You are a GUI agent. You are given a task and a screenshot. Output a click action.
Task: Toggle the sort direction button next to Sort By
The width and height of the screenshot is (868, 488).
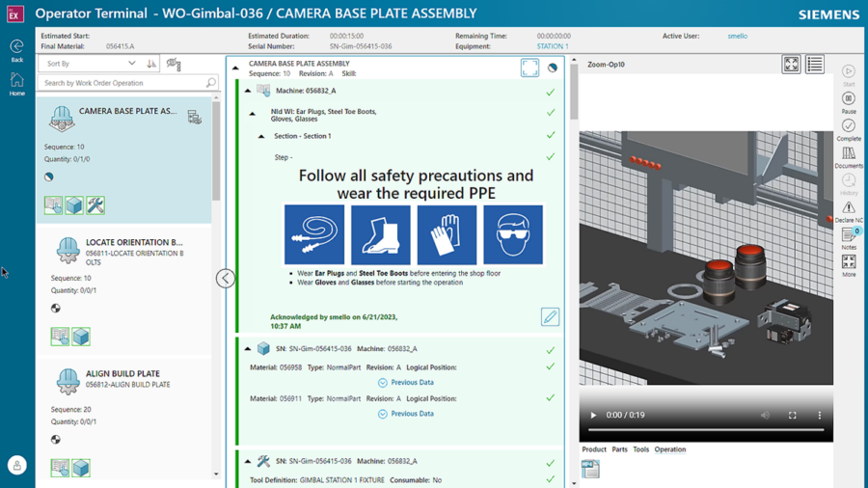(x=151, y=64)
